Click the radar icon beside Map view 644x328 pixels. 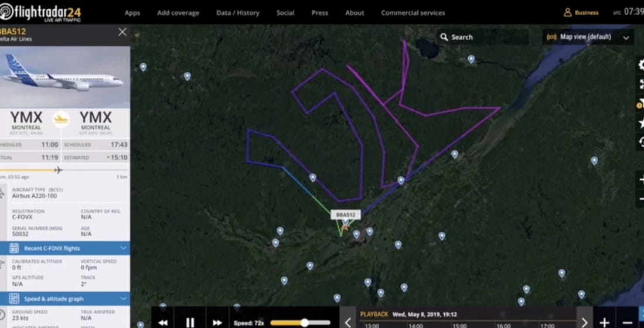(x=551, y=37)
